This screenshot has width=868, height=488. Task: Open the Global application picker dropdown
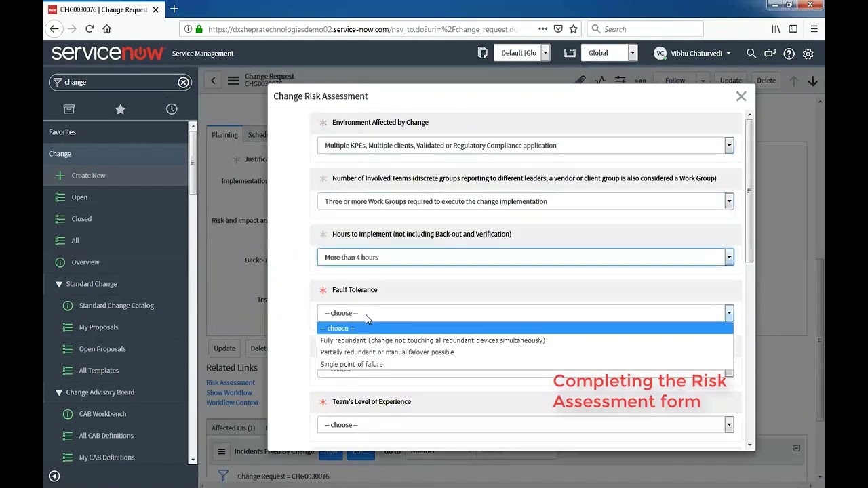click(x=609, y=53)
